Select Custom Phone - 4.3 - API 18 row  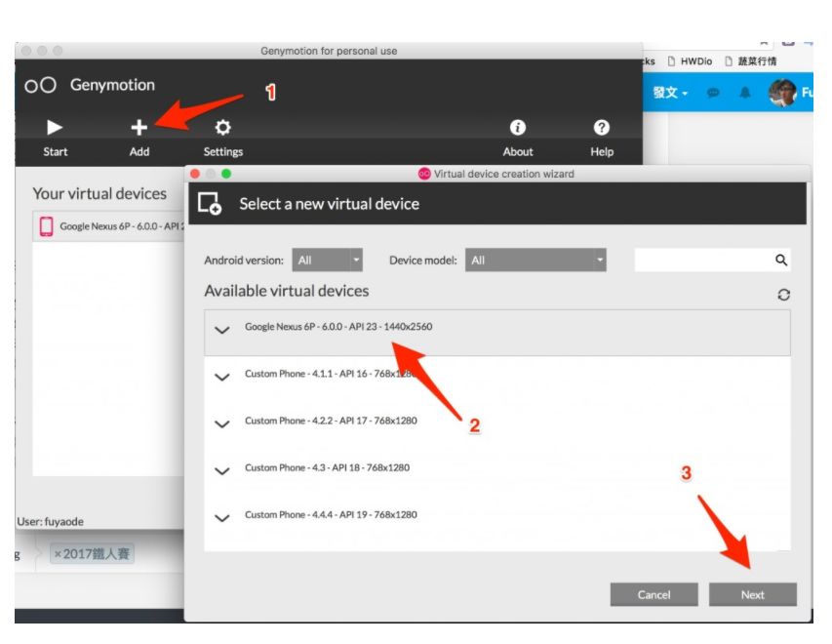497,471
